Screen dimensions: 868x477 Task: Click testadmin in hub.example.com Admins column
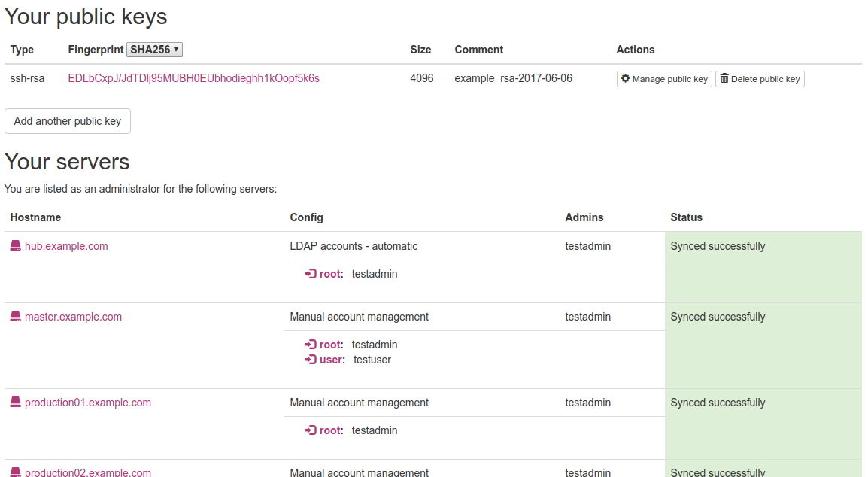point(587,246)
